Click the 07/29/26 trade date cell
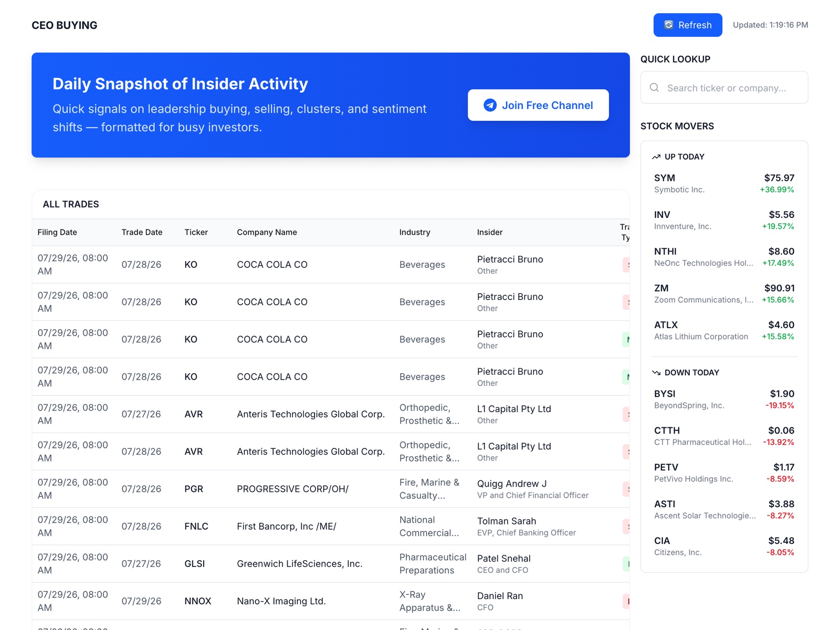The image size is (840, 630). [141, 601]
